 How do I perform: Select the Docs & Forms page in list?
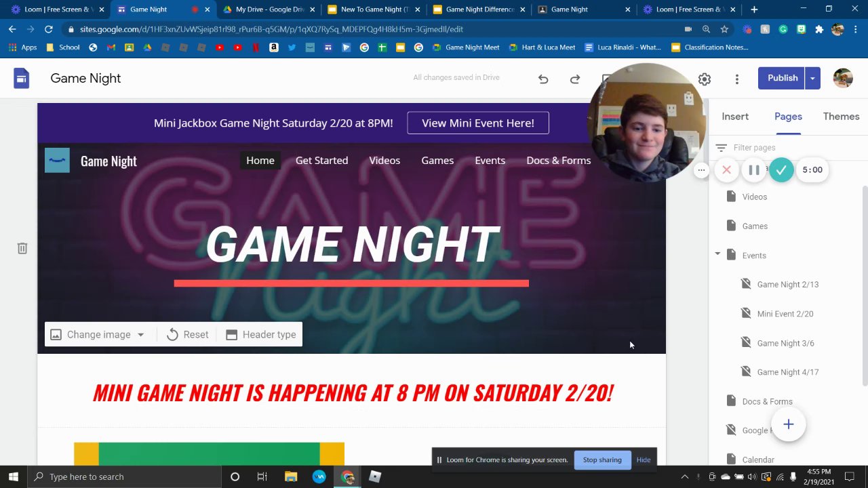tap(767, 401)
